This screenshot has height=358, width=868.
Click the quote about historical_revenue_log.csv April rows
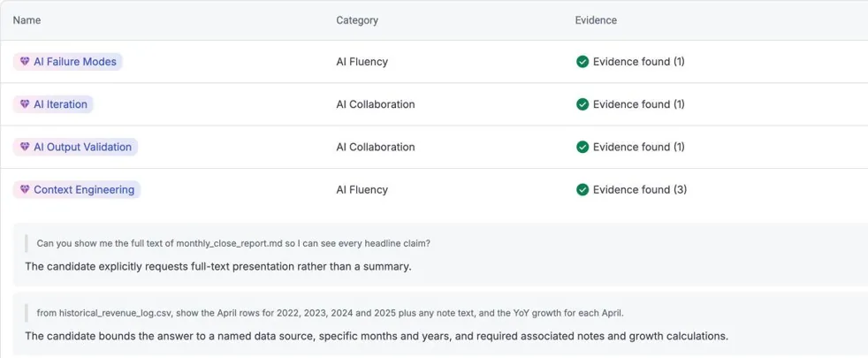pyautogui.click(x=330, y=313)
